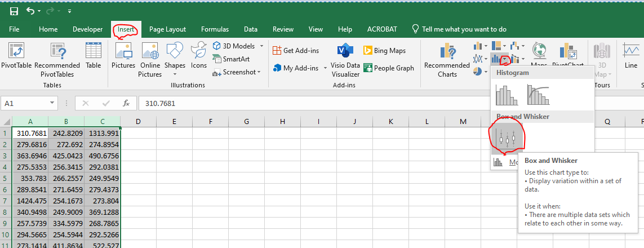
Task: Click the Insert Function fx button
Action: click(x=127, y=104)
